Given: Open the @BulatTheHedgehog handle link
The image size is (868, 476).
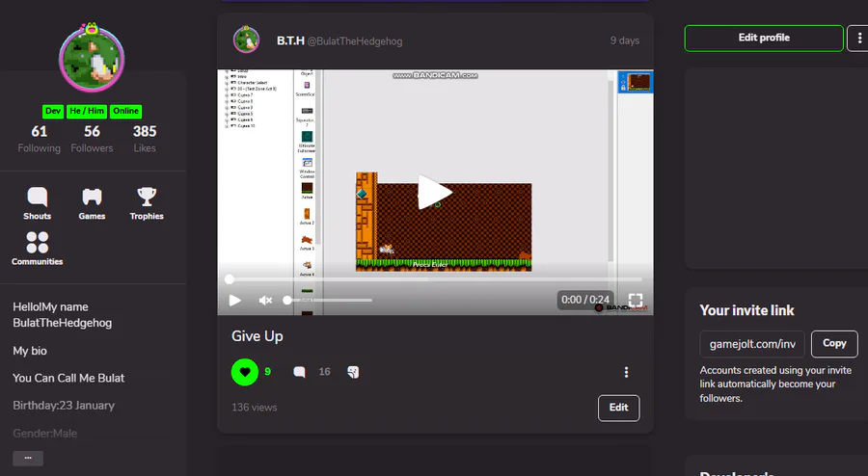Looking at the screenshot, I should (x=355, y=41).
